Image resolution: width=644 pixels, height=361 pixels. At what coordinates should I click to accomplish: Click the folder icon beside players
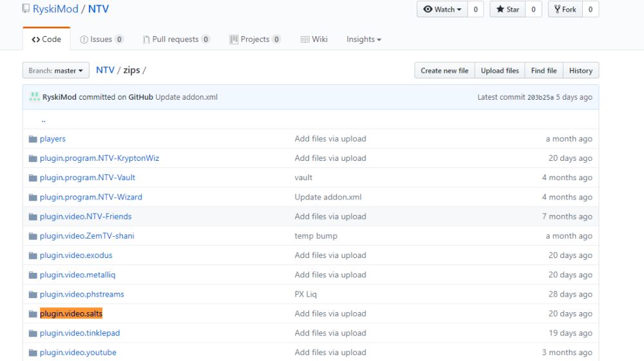pyautogui.click(x=33, y=139)
